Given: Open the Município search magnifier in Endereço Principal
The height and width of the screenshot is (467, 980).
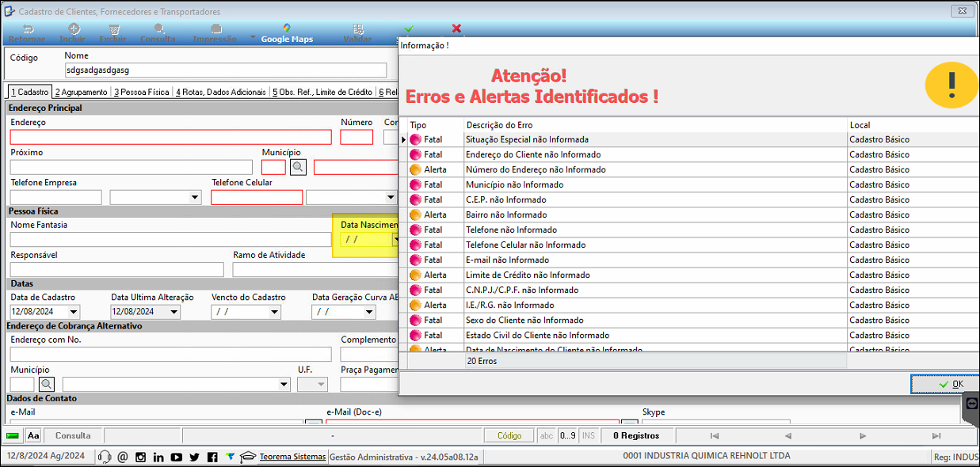Looking at the screenshot, I should click(298, 166).
